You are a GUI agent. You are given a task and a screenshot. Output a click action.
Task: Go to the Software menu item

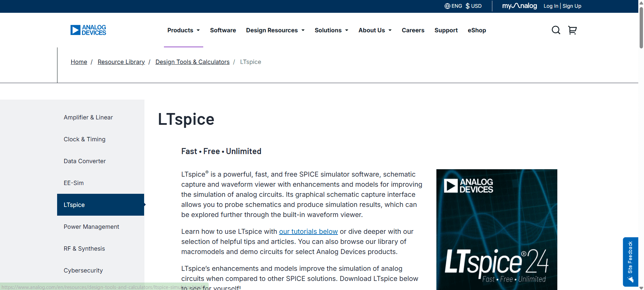[223, 30]
